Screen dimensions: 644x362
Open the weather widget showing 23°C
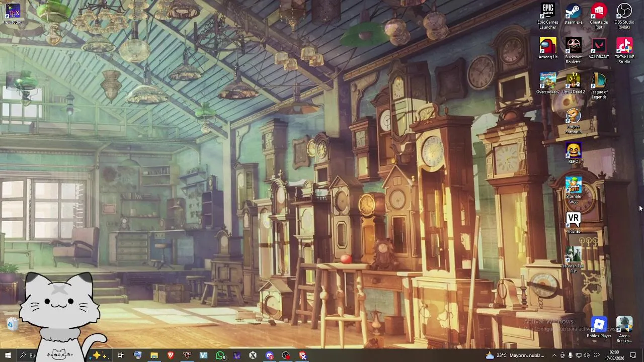[515, 355]
